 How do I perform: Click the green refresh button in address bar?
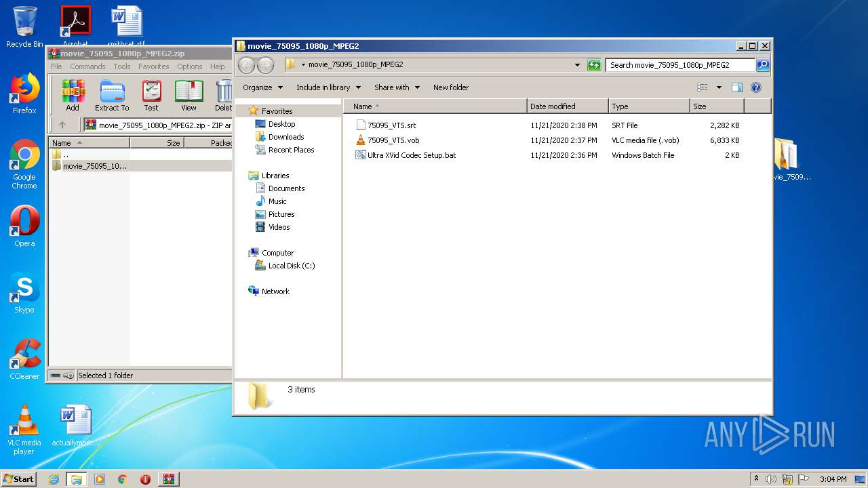[594, 65]
